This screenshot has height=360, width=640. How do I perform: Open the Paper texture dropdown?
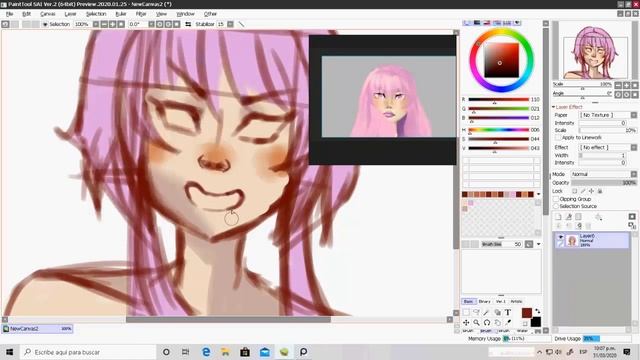[x=634, y=115]
